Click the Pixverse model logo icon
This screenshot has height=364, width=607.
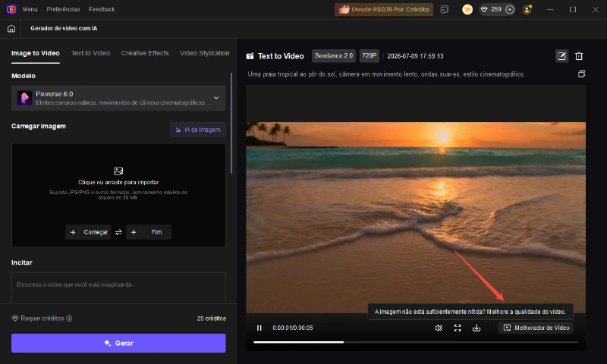pyautogui.click(x=24, y=98)
